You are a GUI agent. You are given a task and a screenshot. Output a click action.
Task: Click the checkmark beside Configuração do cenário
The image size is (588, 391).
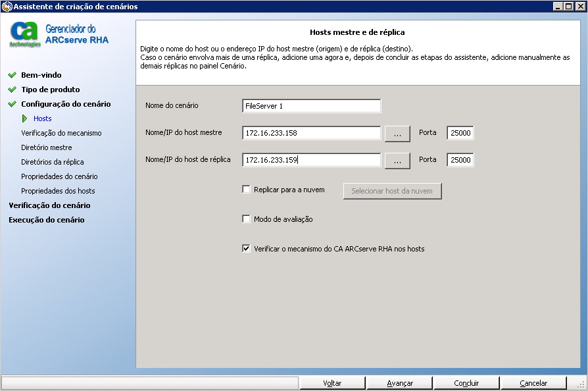12,104
